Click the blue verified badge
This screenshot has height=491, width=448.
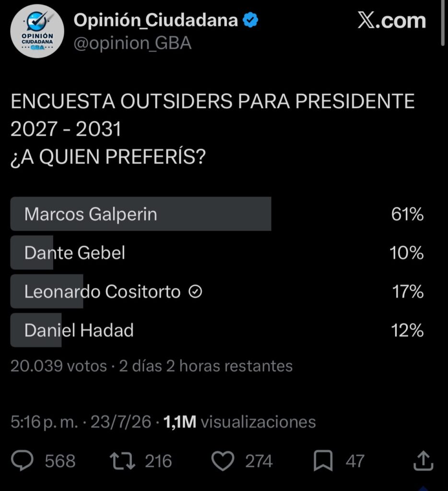pyautogui.click(x=251, y=20)
